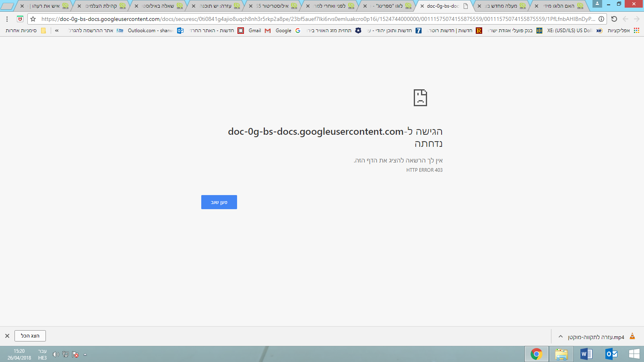644x362 pixels.
Task: Close the doc-0g-bs-doc tab
Action: pos(422,6)
